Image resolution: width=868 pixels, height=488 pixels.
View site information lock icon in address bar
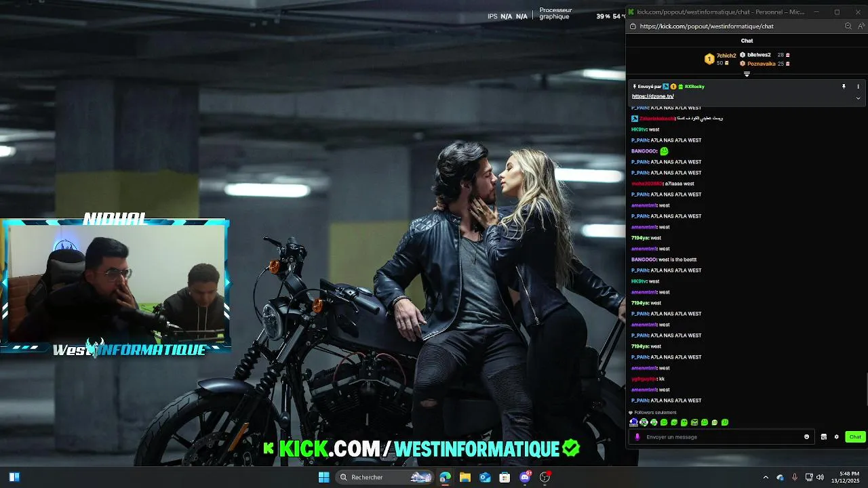[x=633, y=26]
